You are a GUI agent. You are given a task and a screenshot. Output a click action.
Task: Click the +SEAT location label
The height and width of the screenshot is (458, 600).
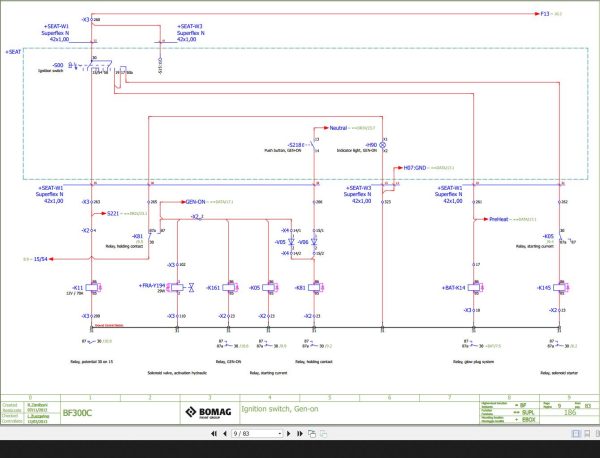[13, 52]
